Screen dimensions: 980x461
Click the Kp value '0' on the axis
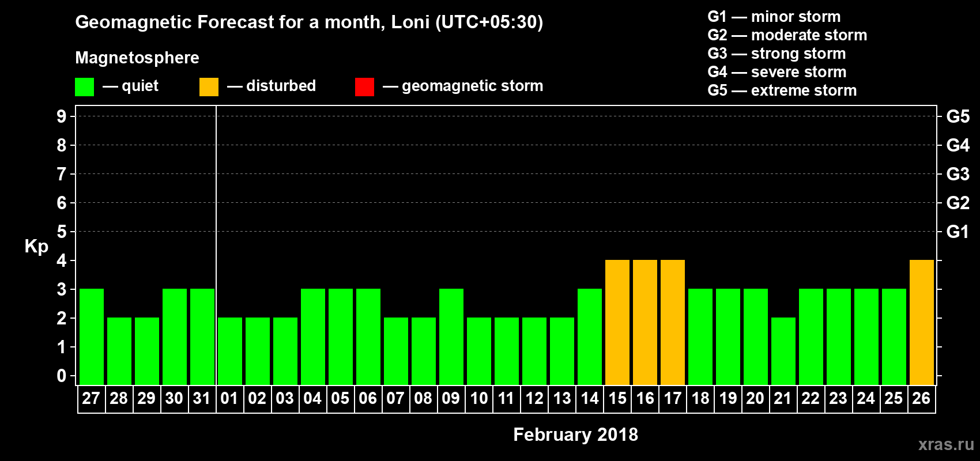pos(62,376)
